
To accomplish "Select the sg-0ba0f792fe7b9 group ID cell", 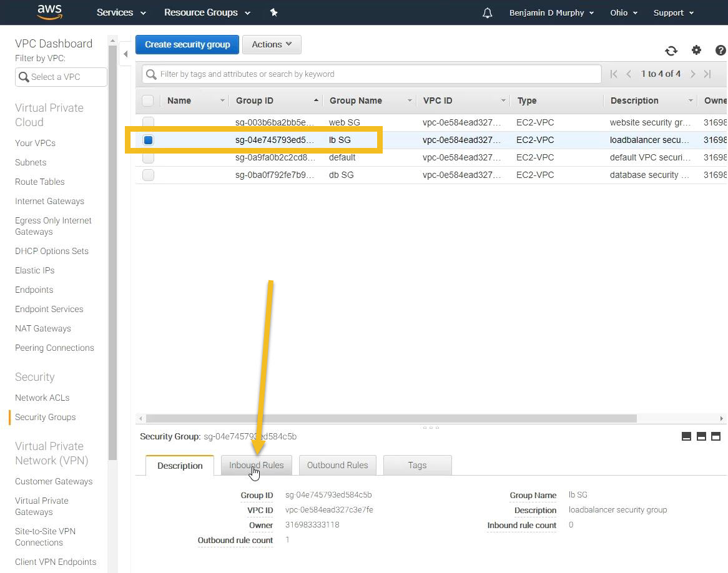I will [275, 175].
